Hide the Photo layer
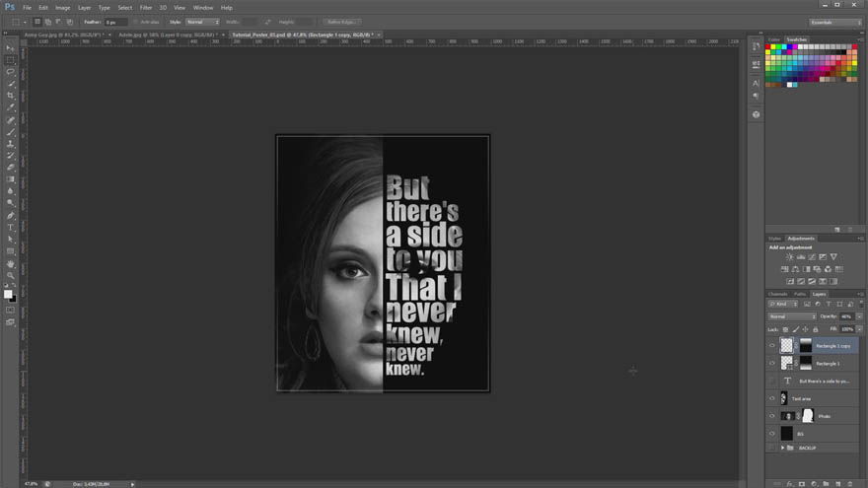Image resolution: width=868 pixels, height=488 pixels. 772,416
